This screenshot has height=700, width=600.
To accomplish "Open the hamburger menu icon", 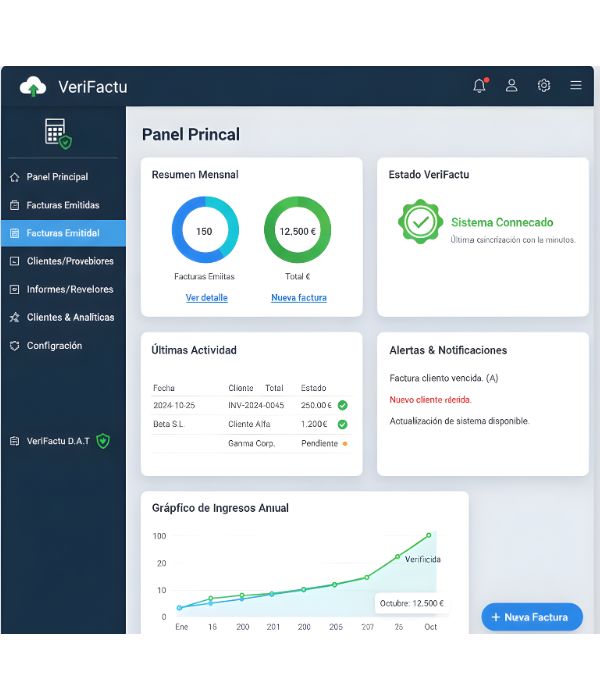I will click(576, 86).
